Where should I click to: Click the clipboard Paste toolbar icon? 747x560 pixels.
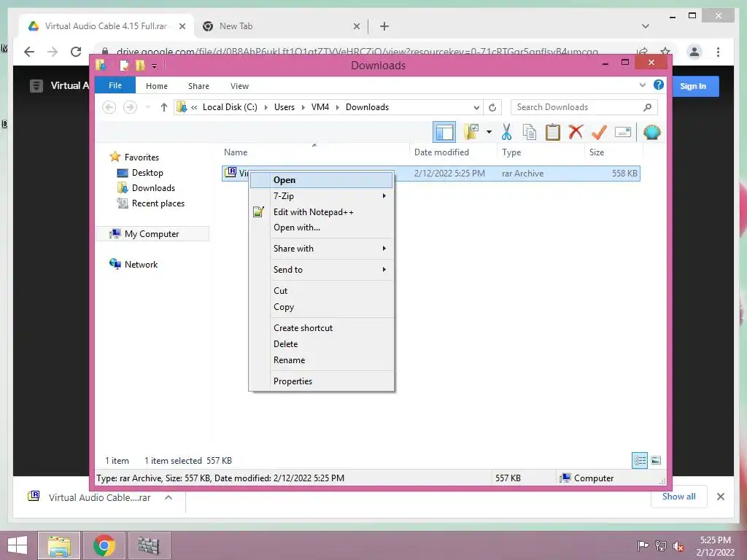[x=553, y=132]
